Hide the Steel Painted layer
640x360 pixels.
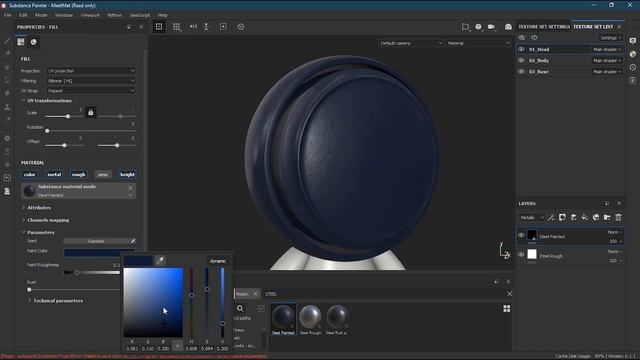pos(521,236)
